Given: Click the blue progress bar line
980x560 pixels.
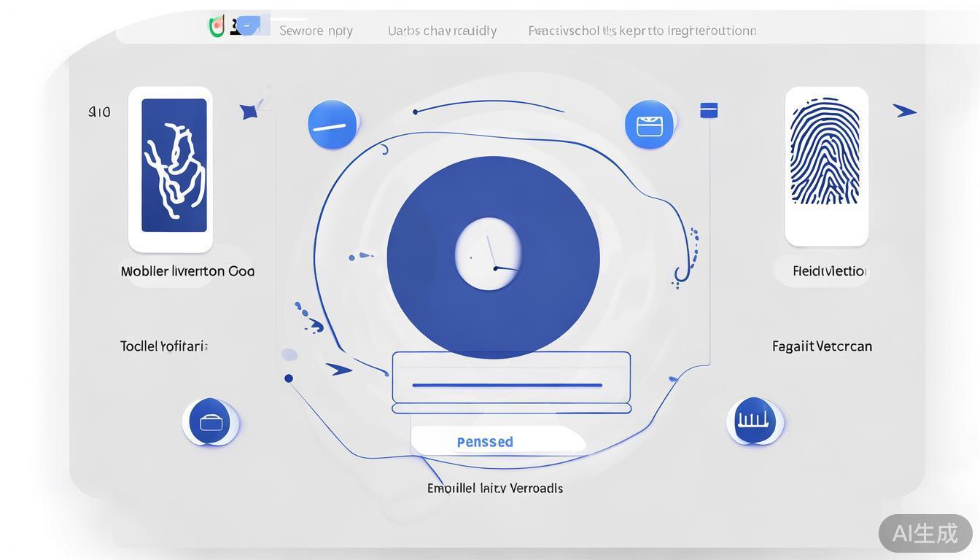Looking at the screenshot, I should [507, 385].
